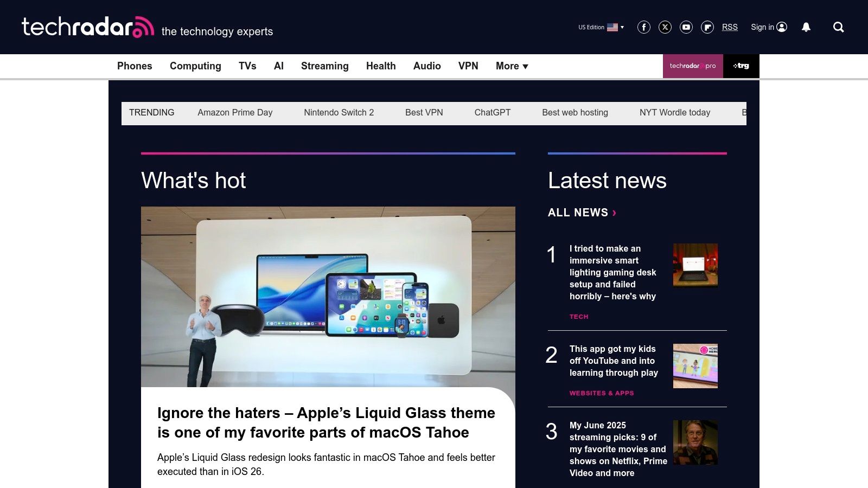The width and height of the screenshot is (868, 488).
Task: Open June 2025 streaming picks article
Action: (618, 449)
